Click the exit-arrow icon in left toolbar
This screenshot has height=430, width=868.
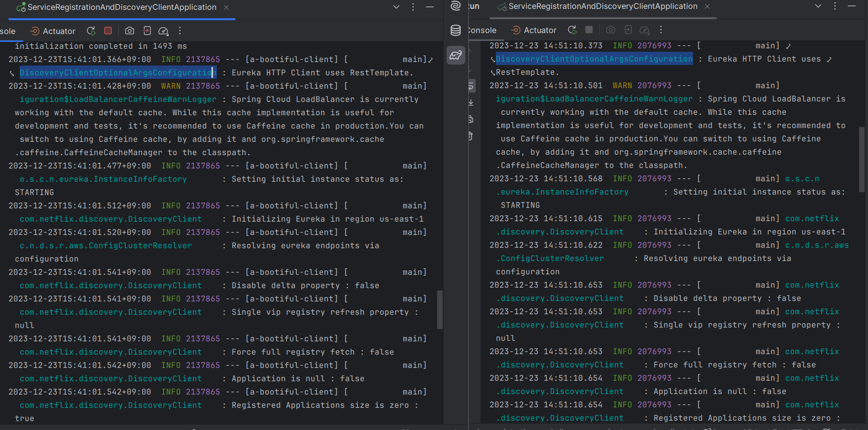147,31
